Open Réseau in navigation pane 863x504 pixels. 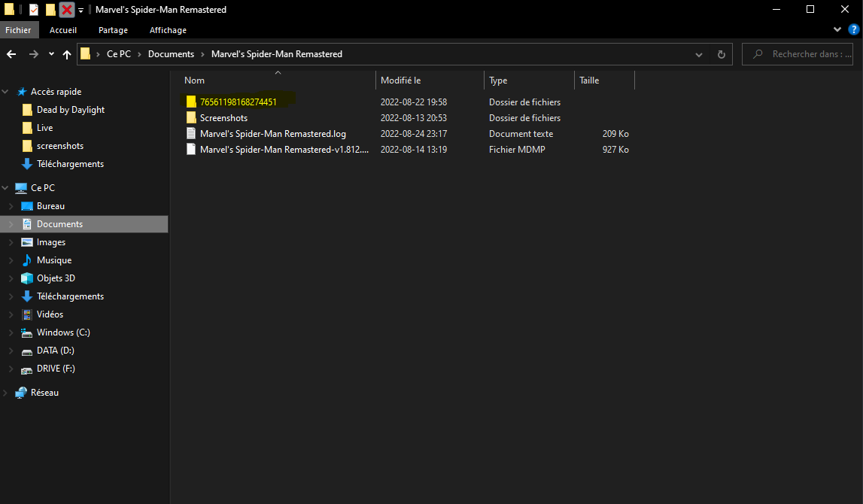coord(44,393)
